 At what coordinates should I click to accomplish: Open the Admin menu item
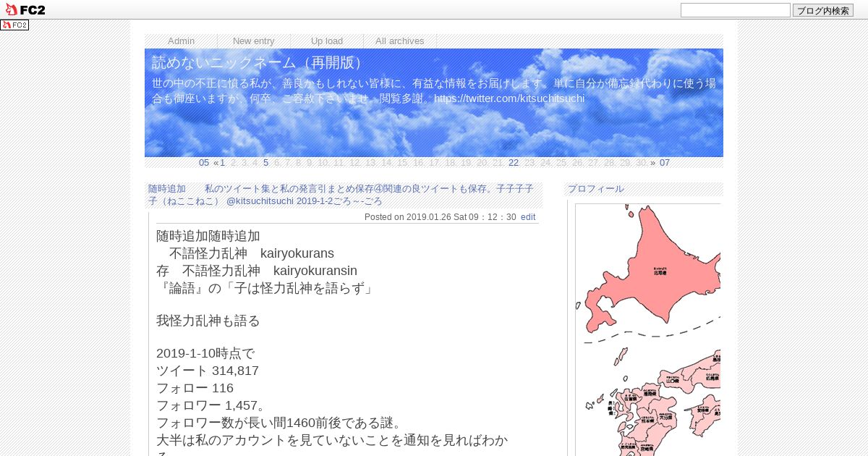coord(181,41)
